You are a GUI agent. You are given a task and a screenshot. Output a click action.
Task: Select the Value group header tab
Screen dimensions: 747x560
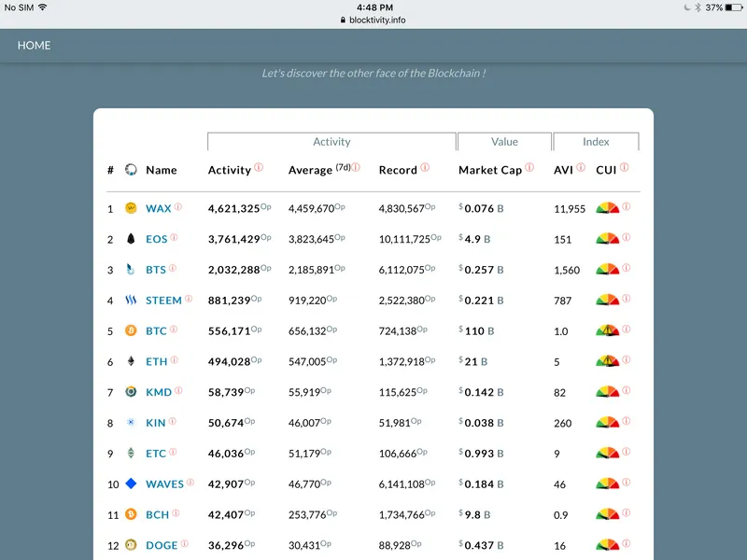[x=504, y=142]
